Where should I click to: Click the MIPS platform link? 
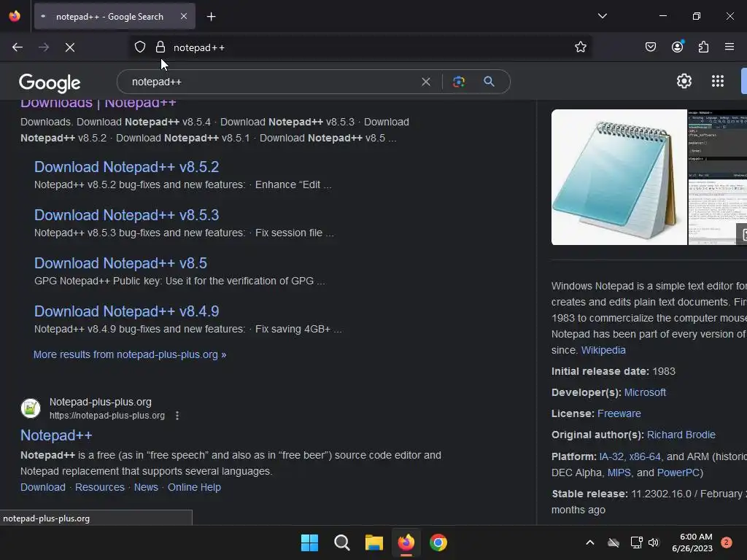619,472
